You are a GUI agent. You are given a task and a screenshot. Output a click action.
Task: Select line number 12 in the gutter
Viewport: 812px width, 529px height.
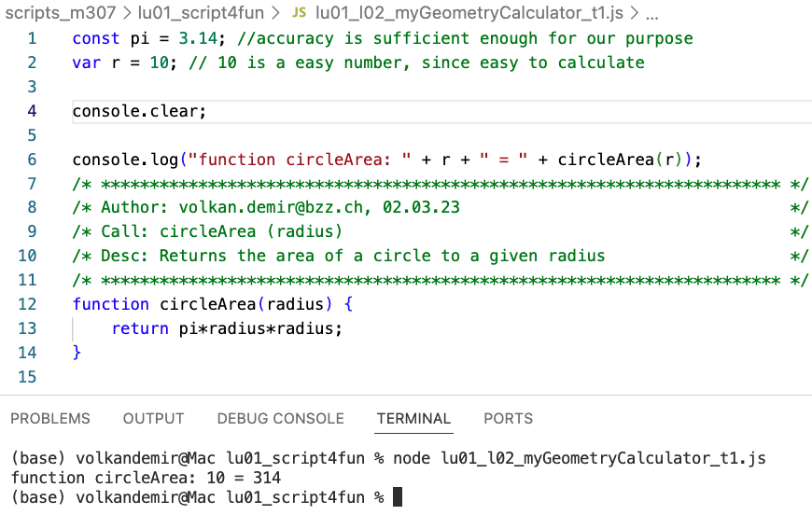tap(27, 304)
